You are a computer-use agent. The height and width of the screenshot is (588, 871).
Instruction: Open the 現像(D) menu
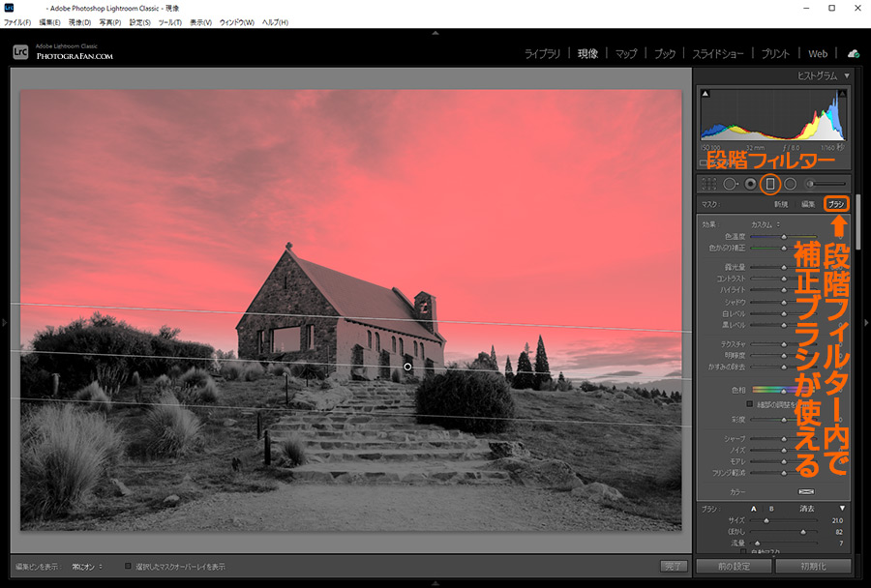pyautogui.click(x=79, y=23)
